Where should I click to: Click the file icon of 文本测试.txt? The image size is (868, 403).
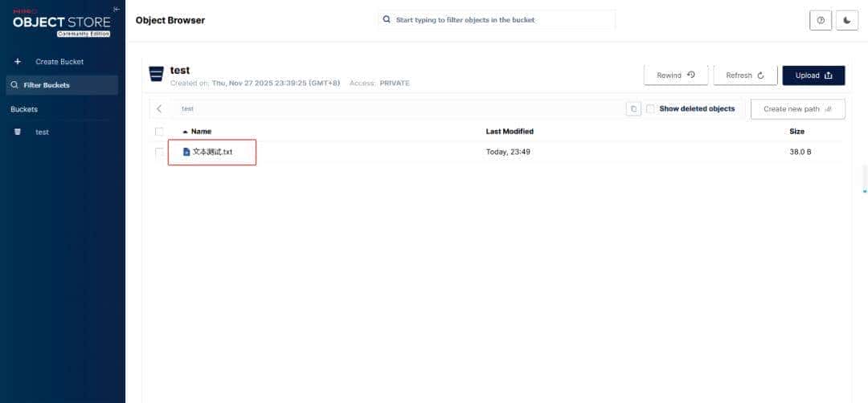(x=186, y=152)
